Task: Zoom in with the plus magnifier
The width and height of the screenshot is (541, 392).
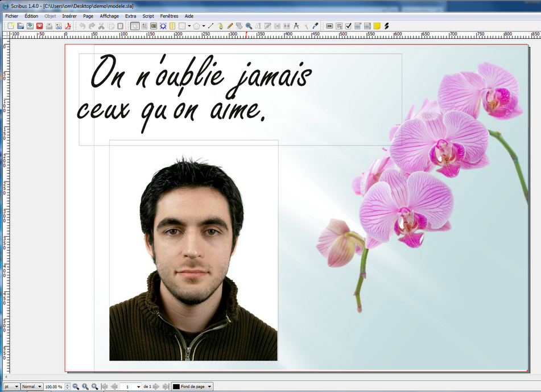Action: (x=94, y=386)
